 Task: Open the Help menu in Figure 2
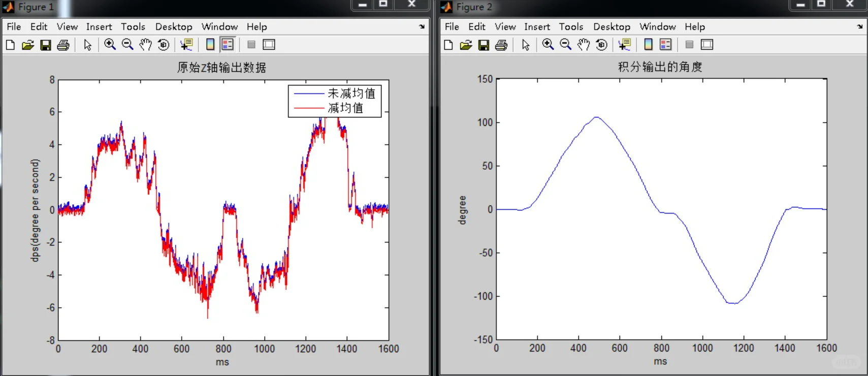pyautogui.click(x=695, y=27)
